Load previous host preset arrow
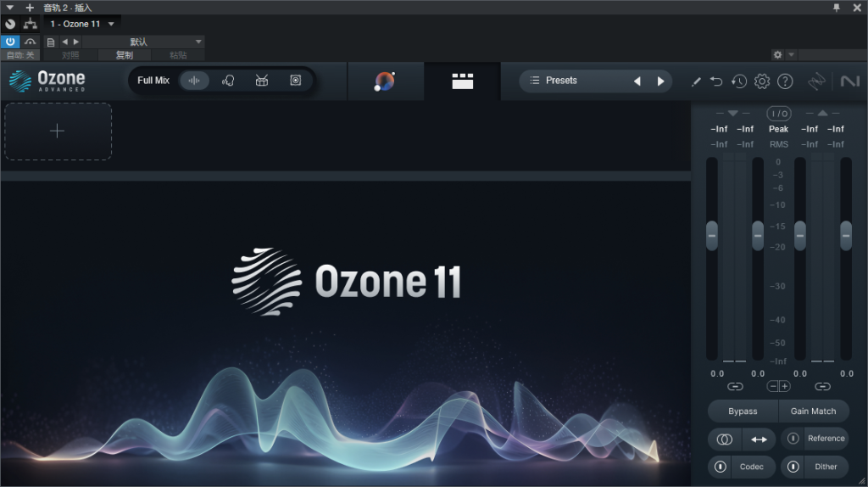This screenshot has height=487, width=868. [64, 42]
